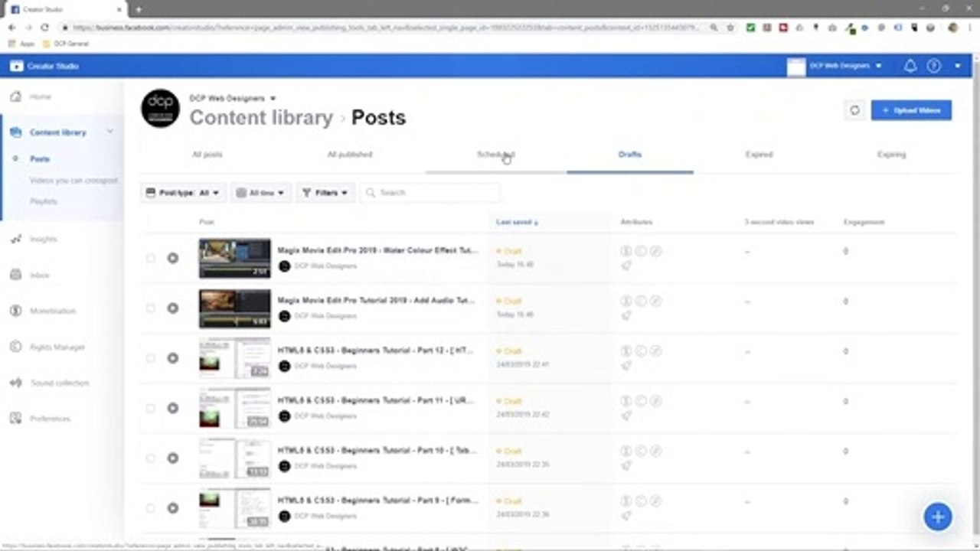Open the help question mark icon
Viewport: 980px width, 551px height.
point(934,66)
